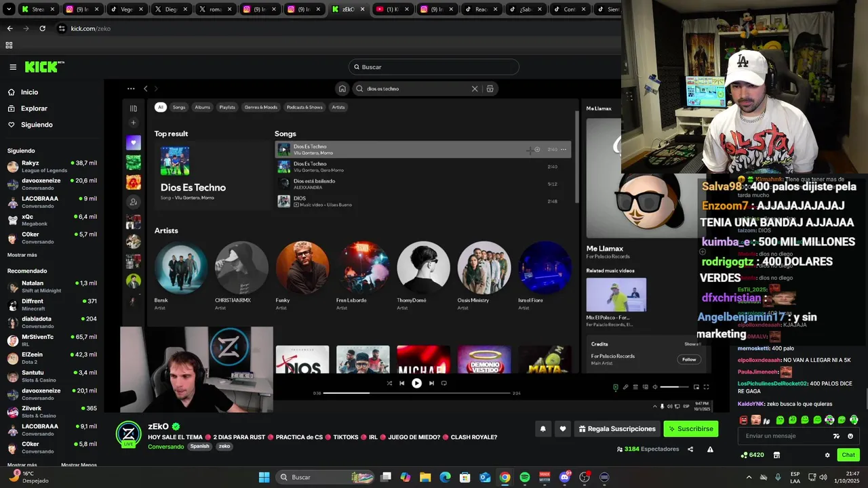The image size is (868, 488).
Task: Click the green Suscribirse button
Action: pos(690,428)
